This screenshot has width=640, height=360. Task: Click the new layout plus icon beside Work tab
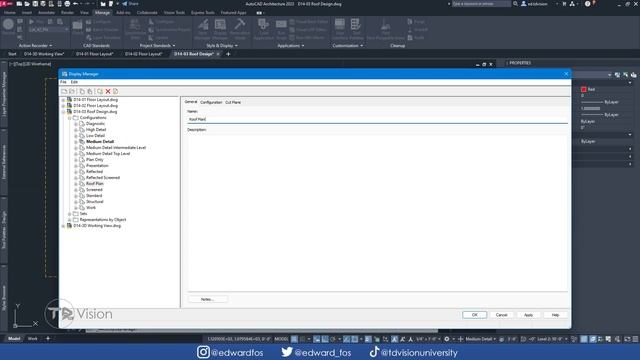pyautogui.click(x=48, y=338)
